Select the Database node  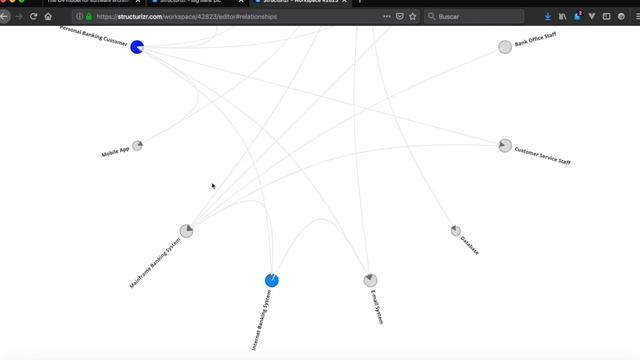click(456, 231)
